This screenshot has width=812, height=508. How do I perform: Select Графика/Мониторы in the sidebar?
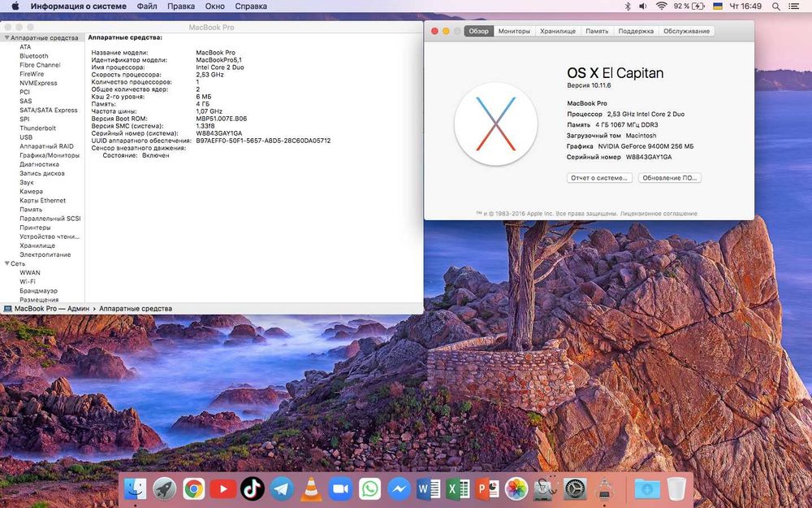[x=50, y=155]
